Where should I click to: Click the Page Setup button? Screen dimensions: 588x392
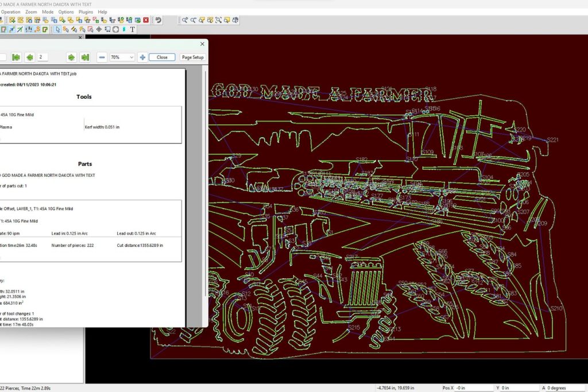click(193, 57)
